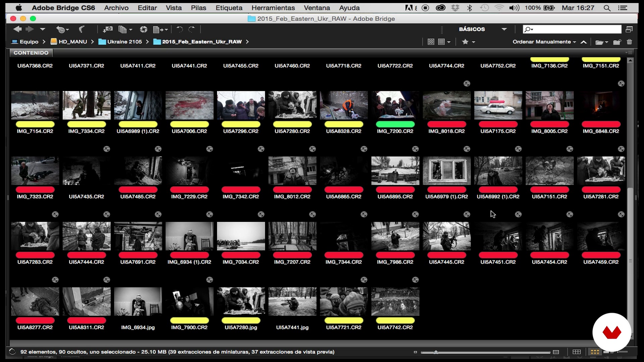Open the Herramientas menu

pyautogui.click(x=273, y=8)
